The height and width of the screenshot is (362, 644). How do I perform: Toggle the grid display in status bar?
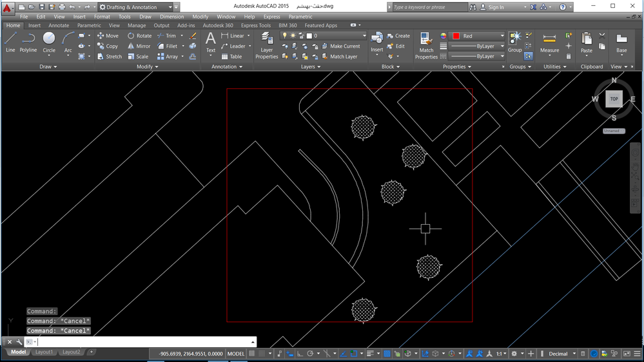[252, 354]
